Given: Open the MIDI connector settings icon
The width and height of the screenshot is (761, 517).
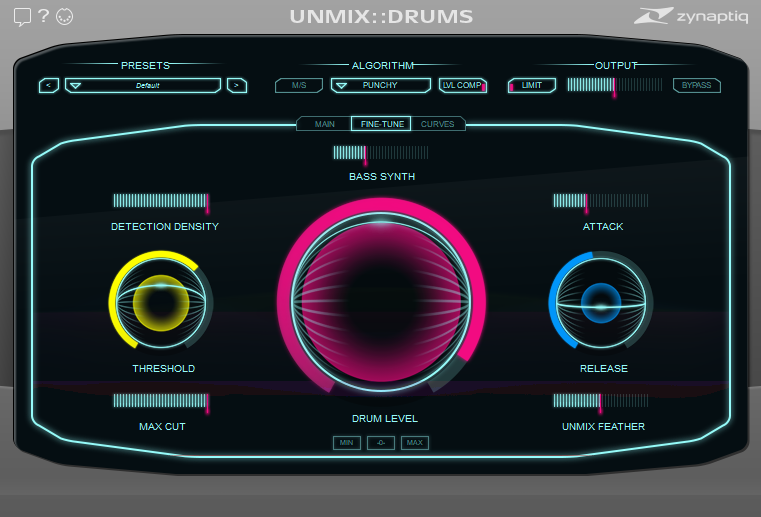Looking at the screenshot, I should 65,17.
